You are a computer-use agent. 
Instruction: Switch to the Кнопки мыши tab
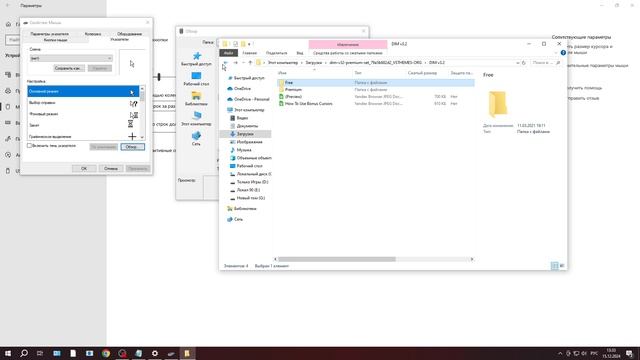point(55,40)
